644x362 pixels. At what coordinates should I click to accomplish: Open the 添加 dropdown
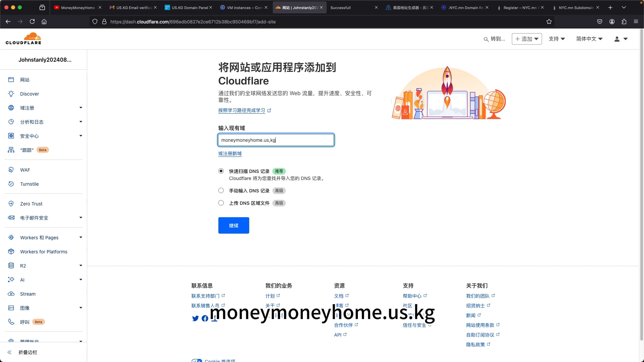click(527, 39)
